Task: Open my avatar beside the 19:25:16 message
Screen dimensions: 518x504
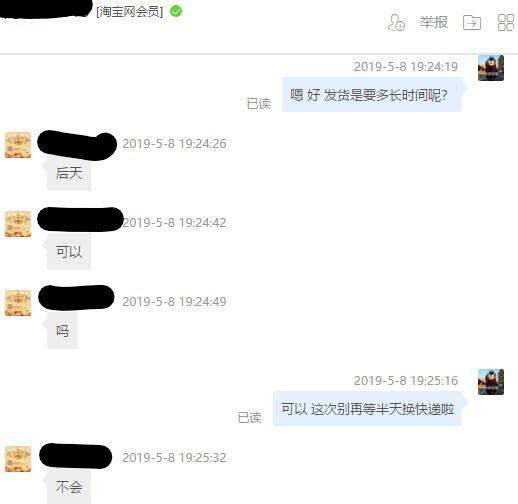Action: (491, 382)
